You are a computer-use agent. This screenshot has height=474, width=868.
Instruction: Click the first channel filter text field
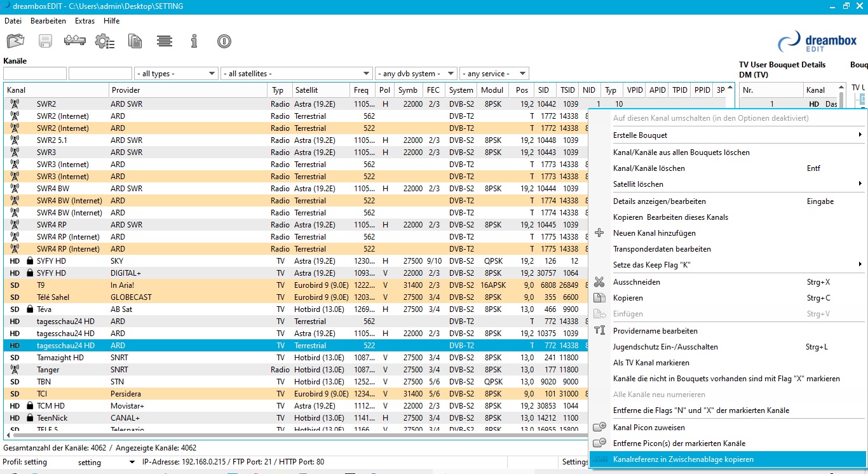(35, 74)
